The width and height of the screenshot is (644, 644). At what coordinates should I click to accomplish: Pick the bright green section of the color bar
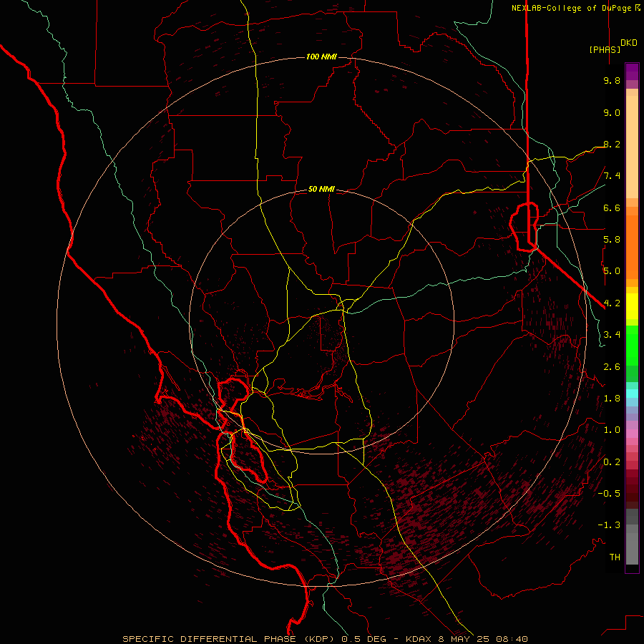coord(632,345)
